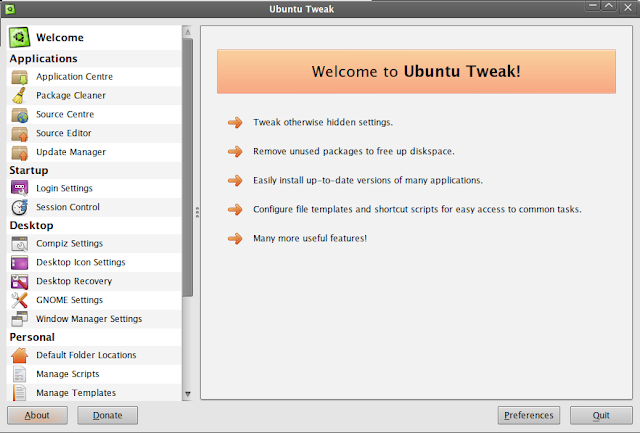Open Compiz Settings

(x=94, y=243)
